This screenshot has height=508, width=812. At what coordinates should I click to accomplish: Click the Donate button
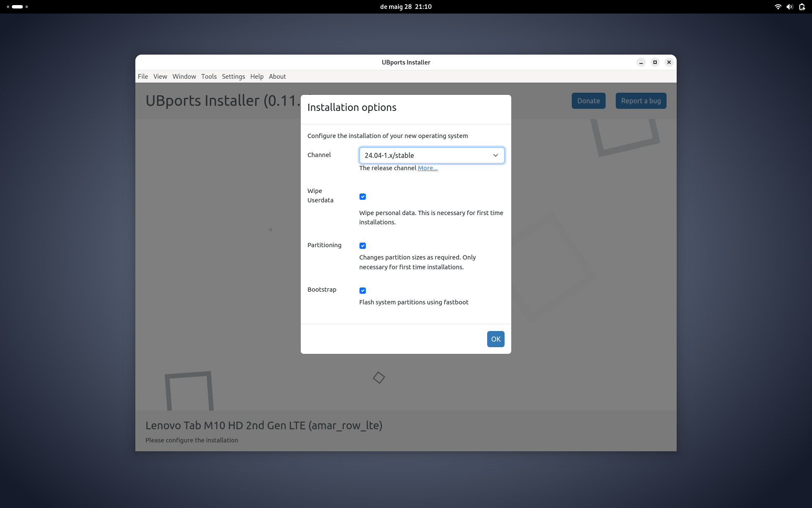coord(589,101)
